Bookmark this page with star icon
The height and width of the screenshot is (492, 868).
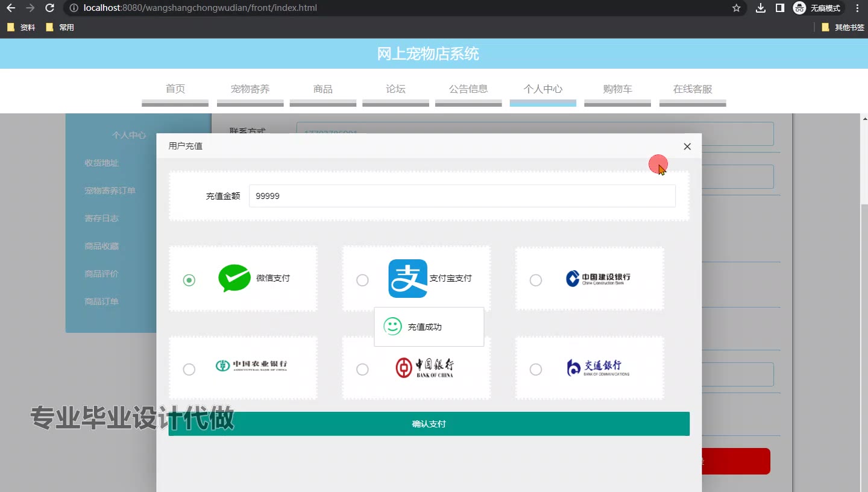[736, 8]
